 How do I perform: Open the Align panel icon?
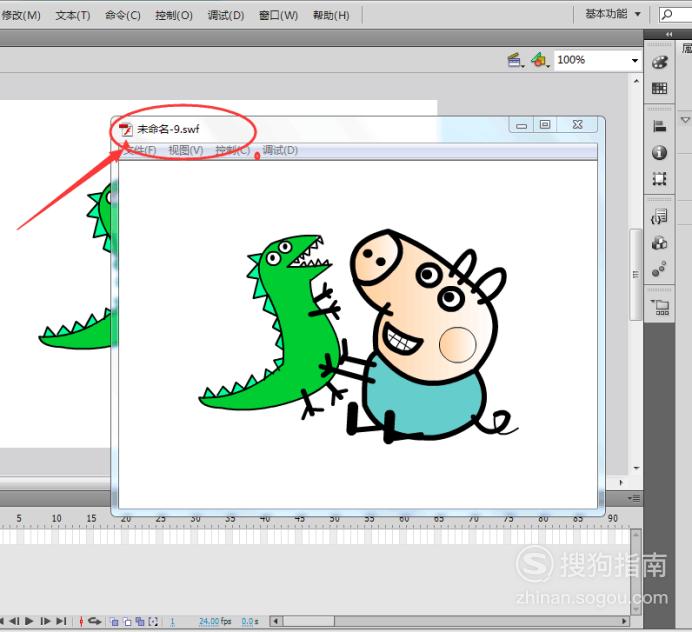[659, 127]
